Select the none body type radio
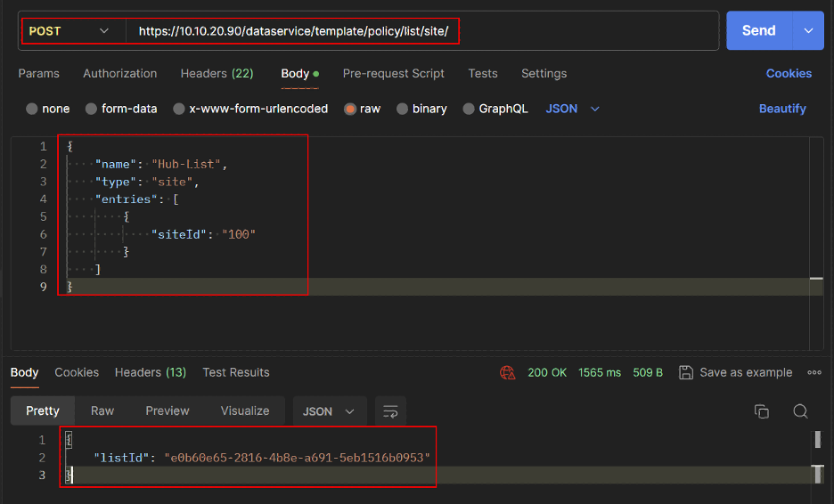 point(33,109)
